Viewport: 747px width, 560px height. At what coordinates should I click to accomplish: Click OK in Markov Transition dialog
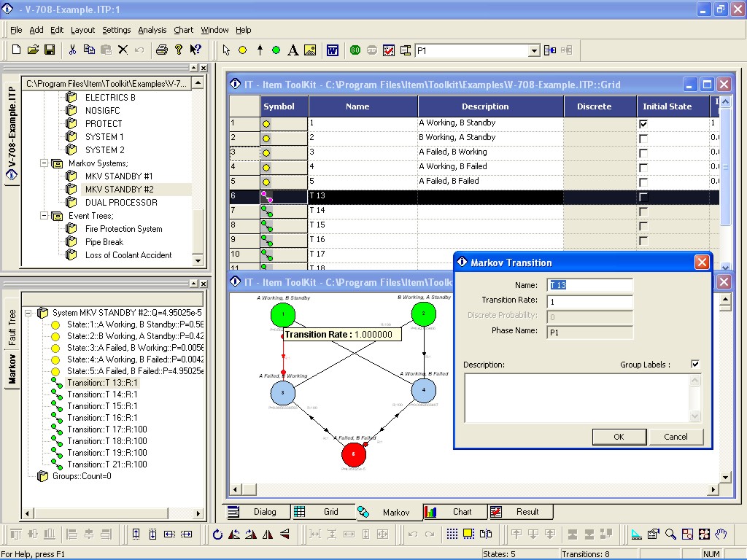tap(619, 437)
